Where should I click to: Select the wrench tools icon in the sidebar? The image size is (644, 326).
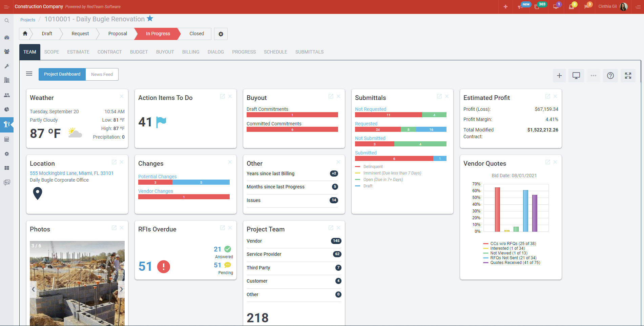7,66
